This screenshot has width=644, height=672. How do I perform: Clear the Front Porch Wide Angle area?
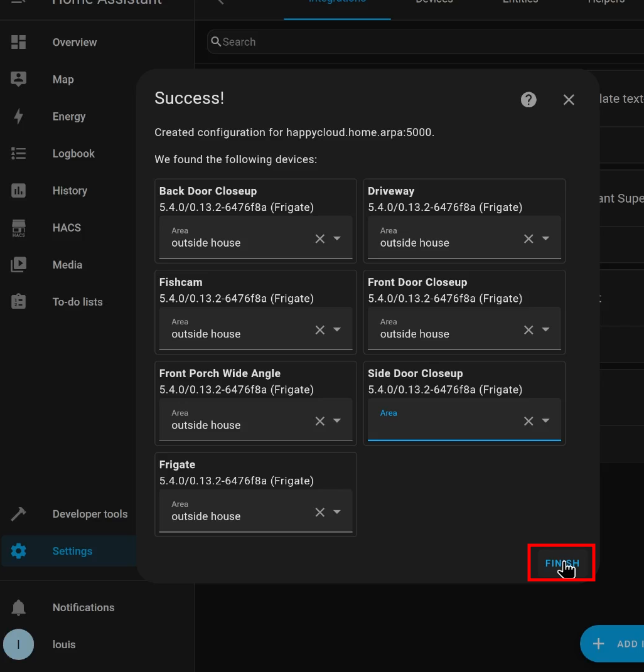coord(320,421)
